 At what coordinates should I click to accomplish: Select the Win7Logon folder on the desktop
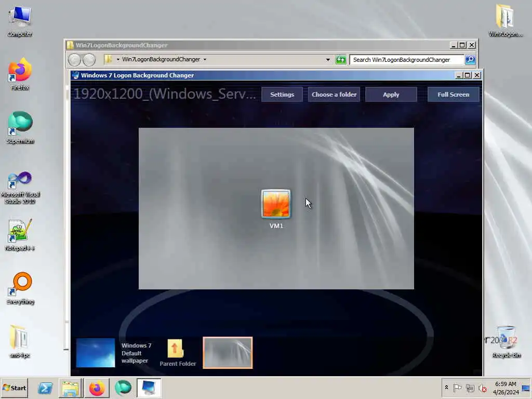click(506, 20)
